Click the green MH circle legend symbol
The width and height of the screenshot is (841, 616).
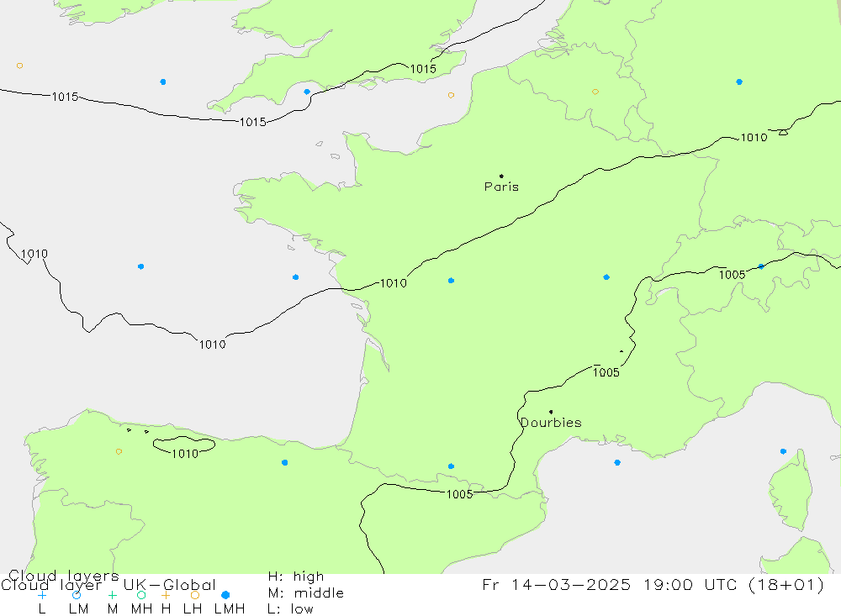pos(141,595)
